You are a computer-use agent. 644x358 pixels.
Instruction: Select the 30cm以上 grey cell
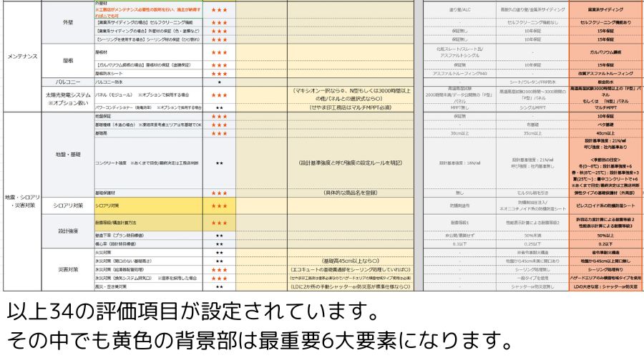click(459, 133)
